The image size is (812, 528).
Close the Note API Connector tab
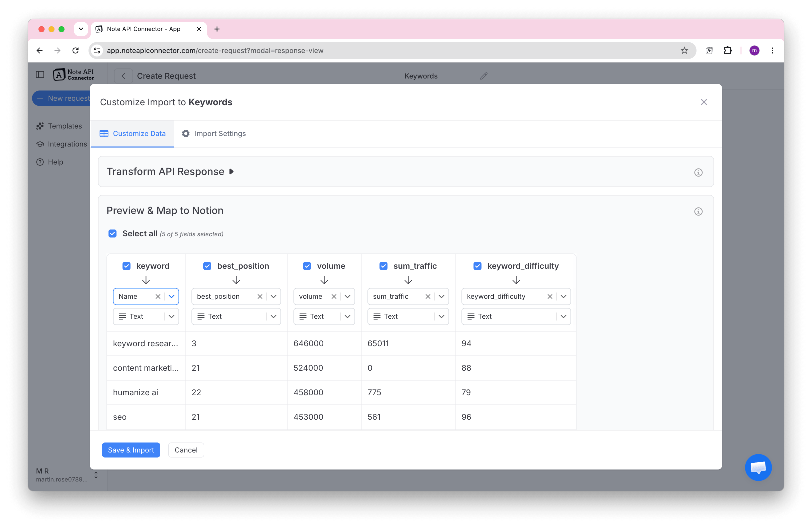coord(199,29)
